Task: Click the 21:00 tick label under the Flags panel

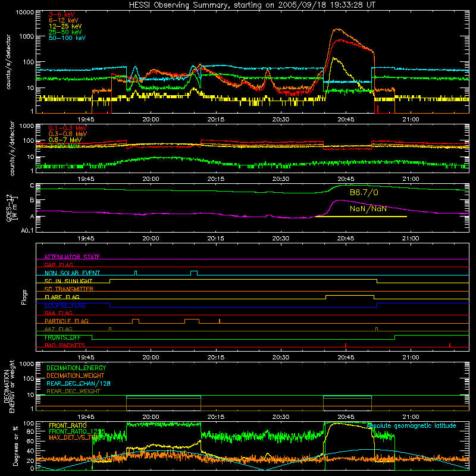Action: click(x=411, y=358)
